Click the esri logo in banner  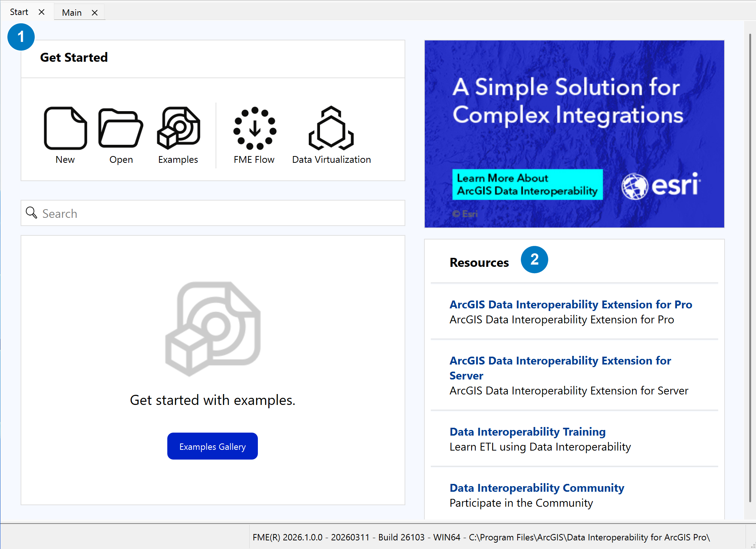(x=661, y=186)
